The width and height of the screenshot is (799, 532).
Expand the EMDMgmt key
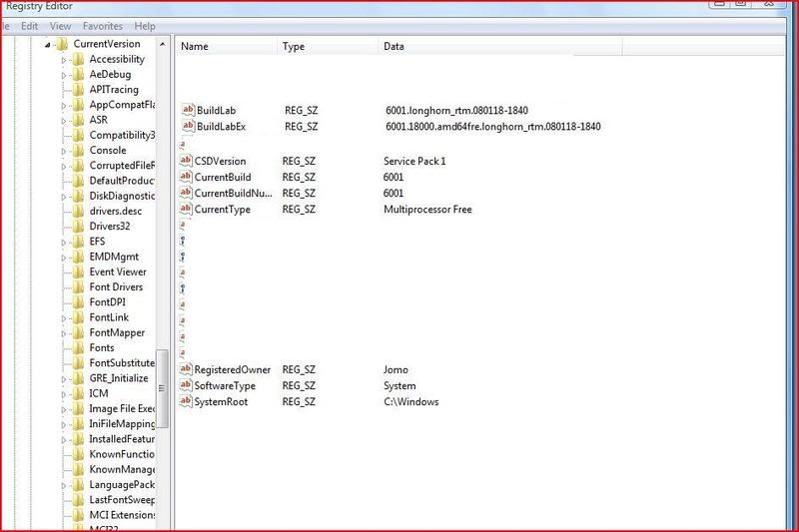(64, 258)
